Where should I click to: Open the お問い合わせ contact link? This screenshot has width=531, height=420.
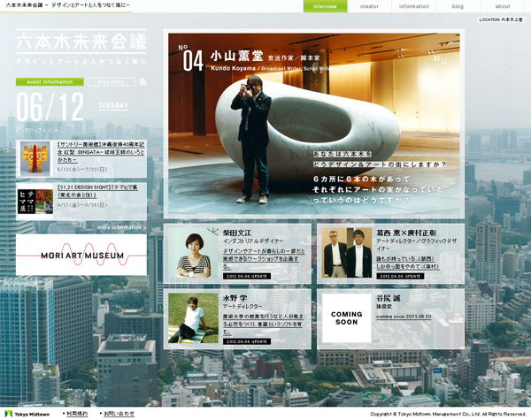point(117,413)
